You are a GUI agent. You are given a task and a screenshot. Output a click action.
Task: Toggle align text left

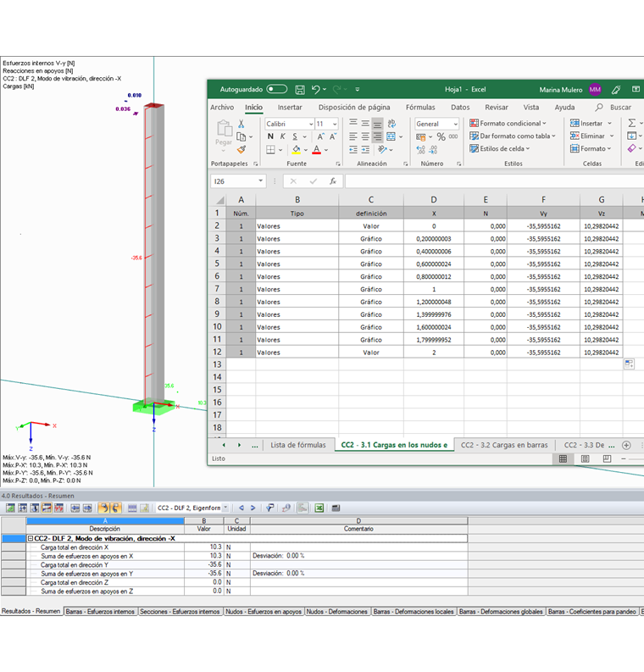coord(353,136)
